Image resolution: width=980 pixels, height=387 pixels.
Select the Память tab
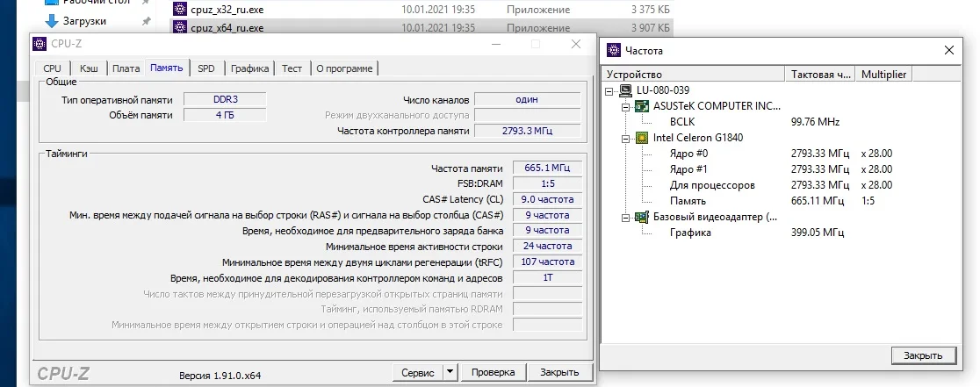(x=166, y=68)
